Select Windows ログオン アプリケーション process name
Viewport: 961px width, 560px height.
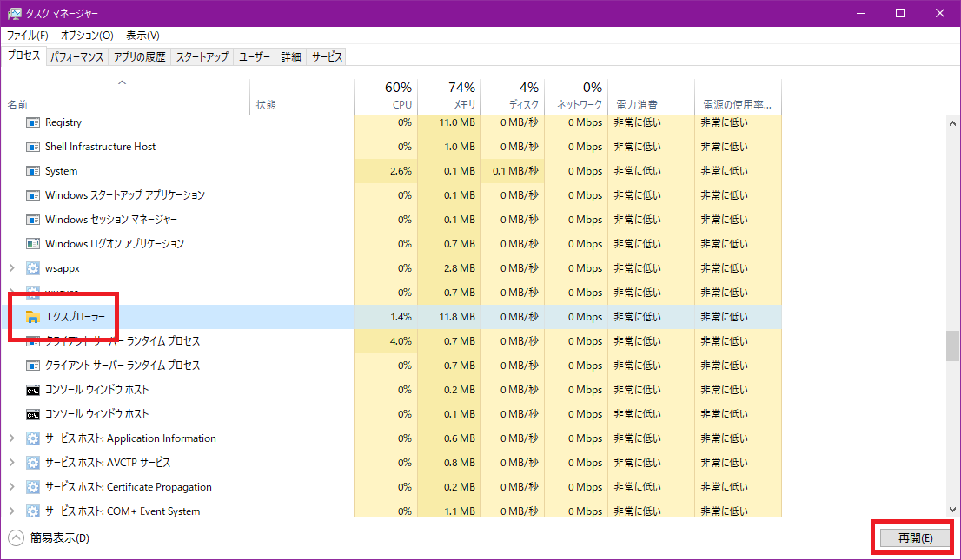[x=115, y=244]
